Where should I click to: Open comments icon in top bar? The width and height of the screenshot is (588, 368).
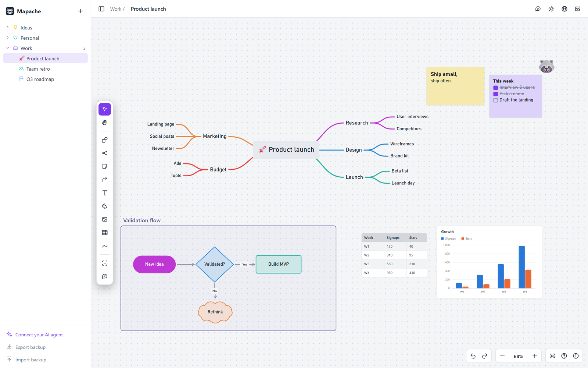click(x=538, y=9)
